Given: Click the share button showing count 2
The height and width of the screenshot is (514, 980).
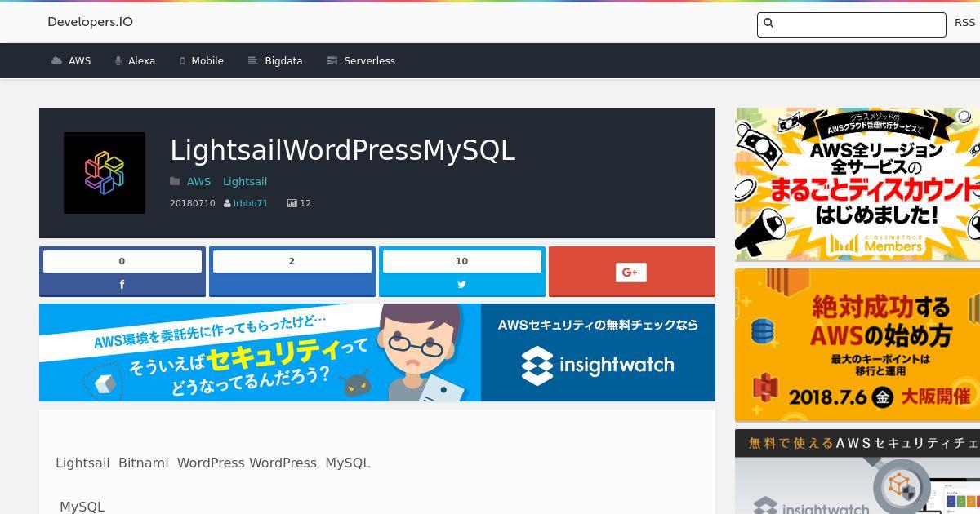Looking at the screenshot, I should [x=292, y=272].
